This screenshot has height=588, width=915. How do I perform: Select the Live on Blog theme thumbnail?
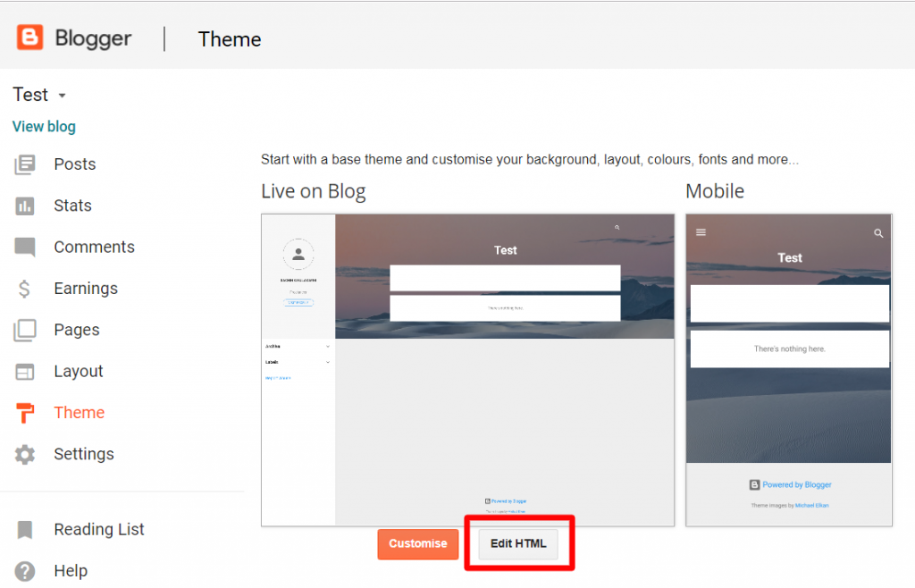[x=467, y=370]
